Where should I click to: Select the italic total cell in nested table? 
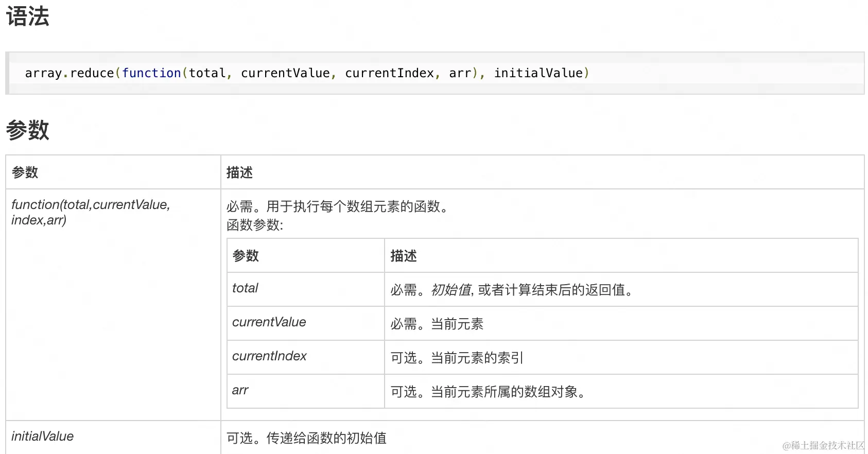[x=245, y=288]
